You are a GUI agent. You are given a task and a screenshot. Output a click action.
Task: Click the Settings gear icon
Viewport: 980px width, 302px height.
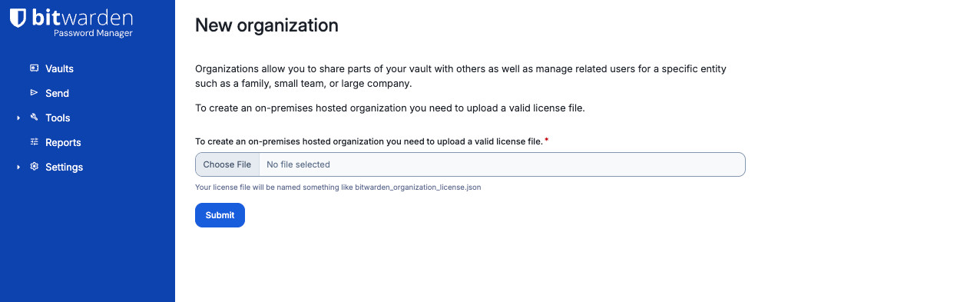(x=34, y=167)
